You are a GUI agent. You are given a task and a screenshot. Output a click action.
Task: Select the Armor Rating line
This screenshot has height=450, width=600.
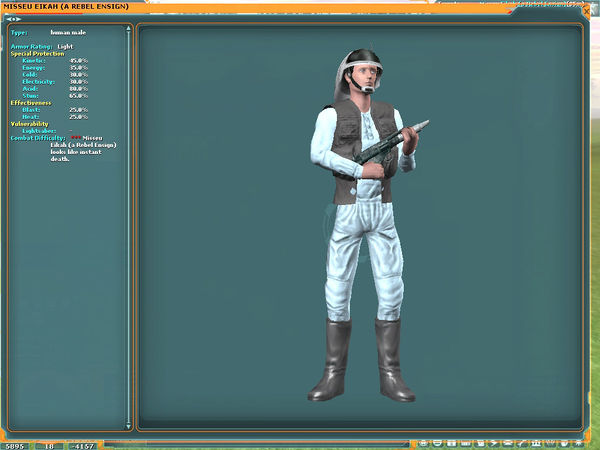pos(42,46)
